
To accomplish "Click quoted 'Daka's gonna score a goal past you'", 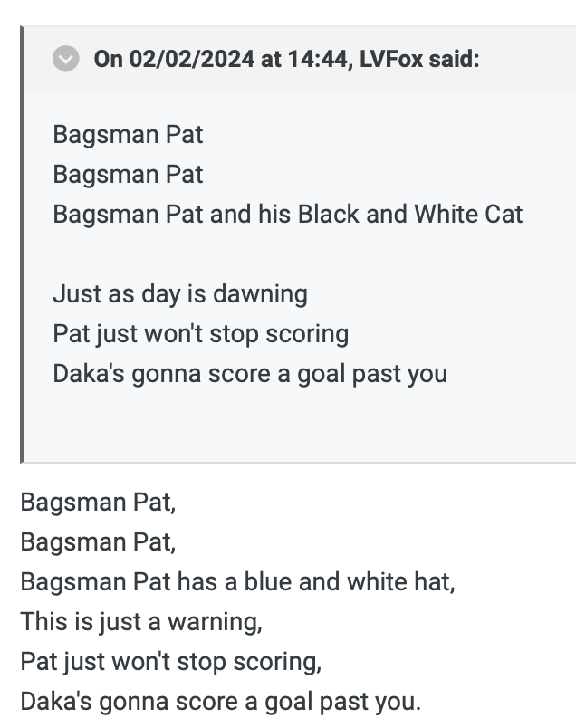I will tap(250, 374).
